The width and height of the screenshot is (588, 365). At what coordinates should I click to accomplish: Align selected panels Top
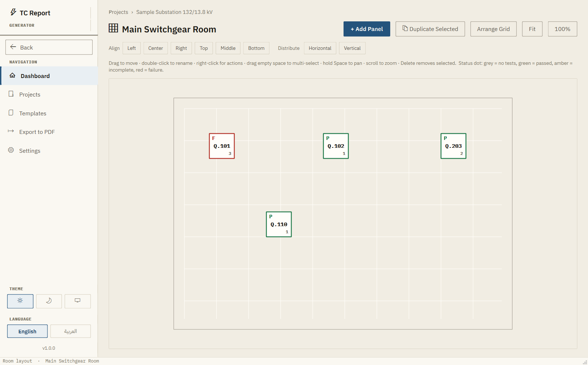(204, 48)
